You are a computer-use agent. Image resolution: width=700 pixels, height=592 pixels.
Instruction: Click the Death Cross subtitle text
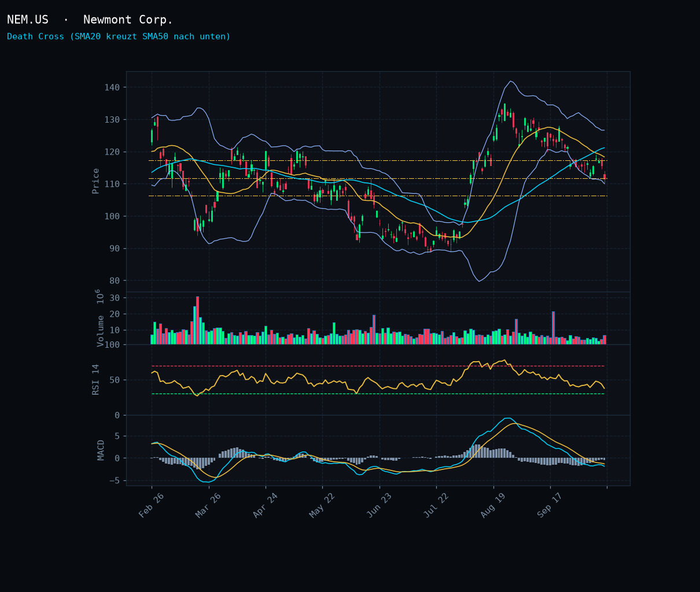tap(119, 36)
